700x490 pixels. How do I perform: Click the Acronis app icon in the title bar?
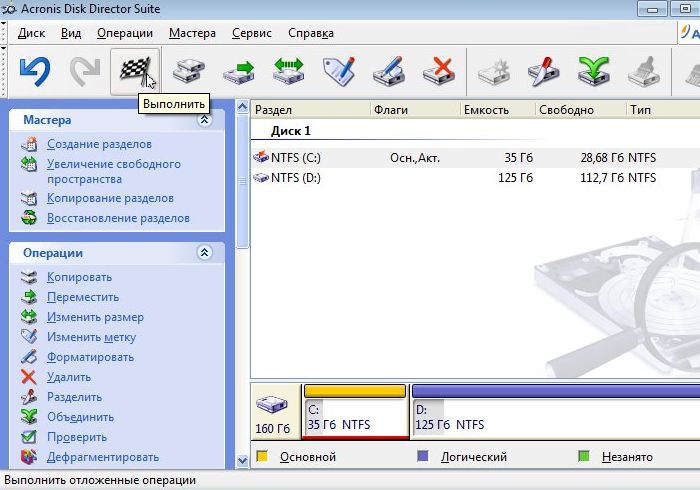pyautogui.click(x=9, y=9)
